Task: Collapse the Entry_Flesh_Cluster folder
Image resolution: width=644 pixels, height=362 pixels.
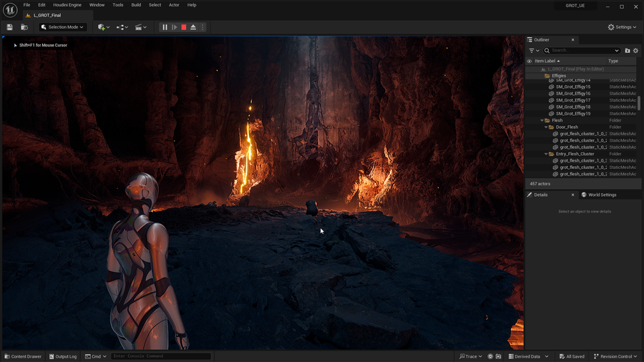Action: click(546, 154)
